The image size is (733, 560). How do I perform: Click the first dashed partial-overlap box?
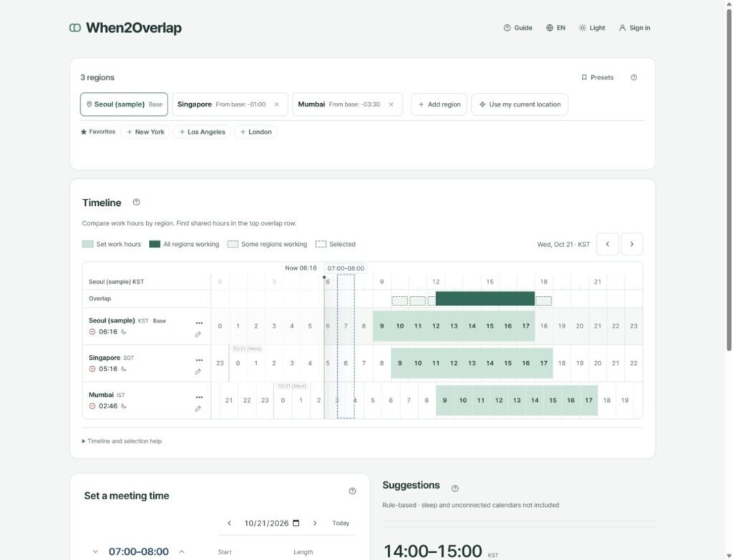click(x=399, y=301)
